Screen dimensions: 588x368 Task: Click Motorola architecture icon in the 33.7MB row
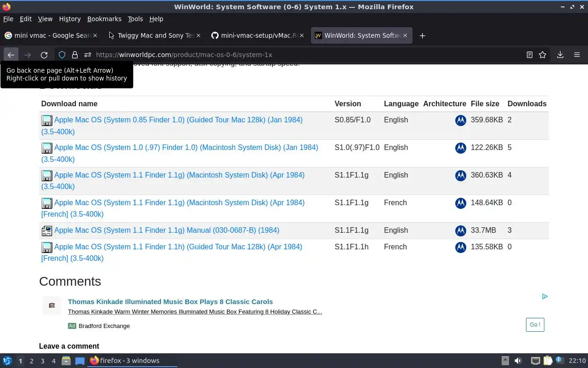(461, 231)
